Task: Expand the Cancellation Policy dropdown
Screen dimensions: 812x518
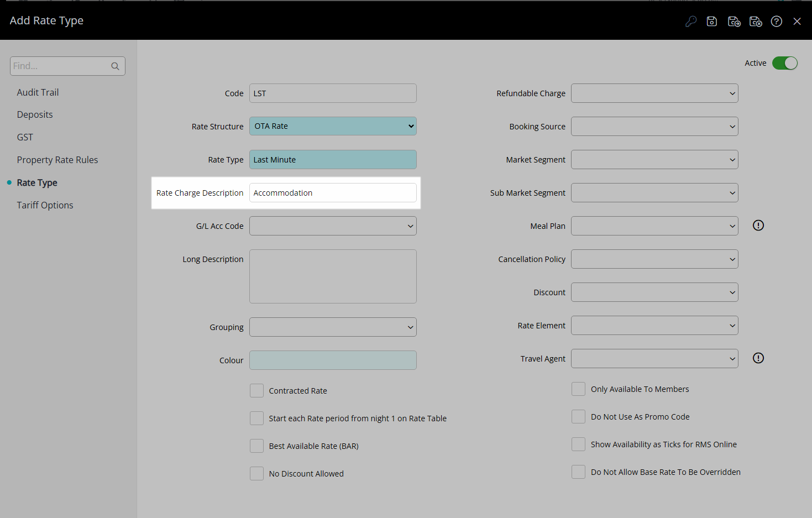Action: click(x=654, y=259)
